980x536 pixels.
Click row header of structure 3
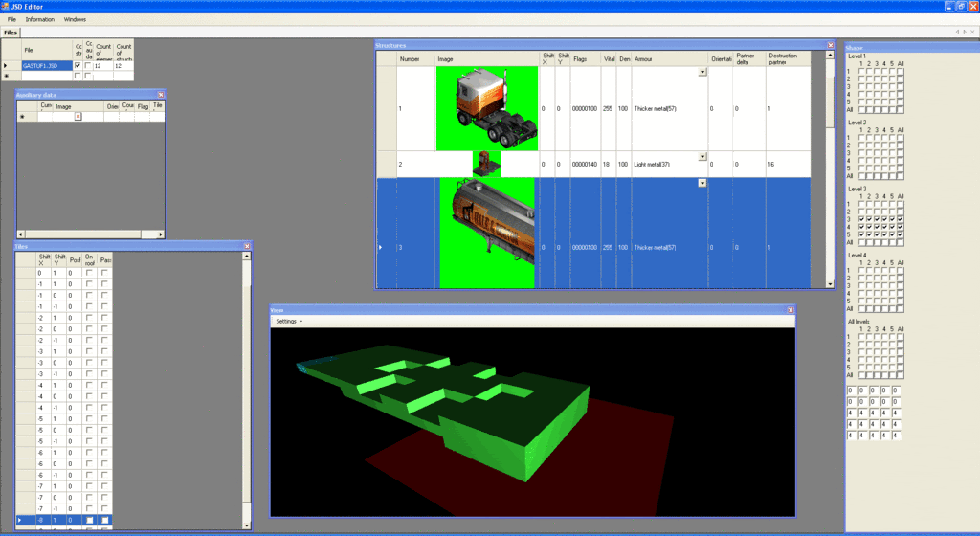[387, 233]
